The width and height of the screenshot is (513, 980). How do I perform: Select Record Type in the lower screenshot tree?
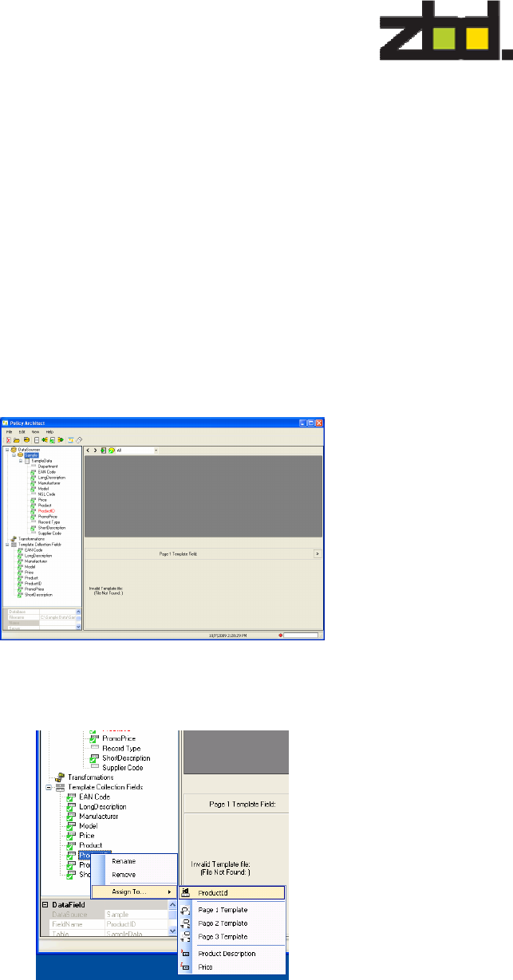(121, 748)
